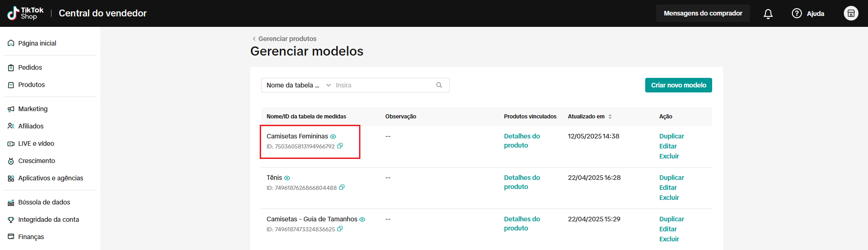Click the Tênis table name

pyautogui.click(x=274, y=178)
